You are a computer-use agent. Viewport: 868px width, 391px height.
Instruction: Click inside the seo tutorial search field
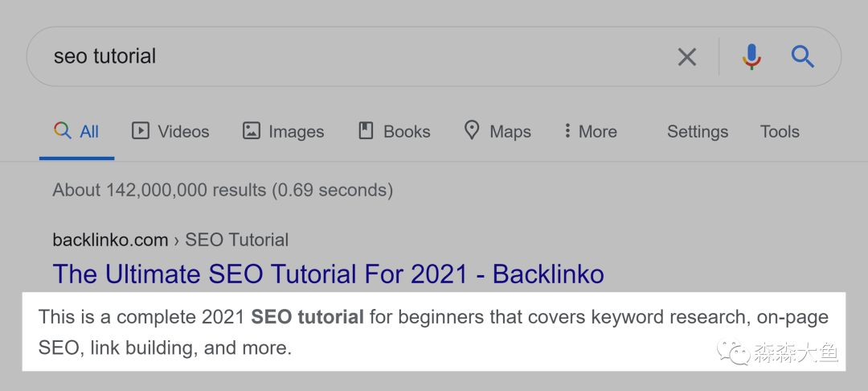[x=321, y=56]
